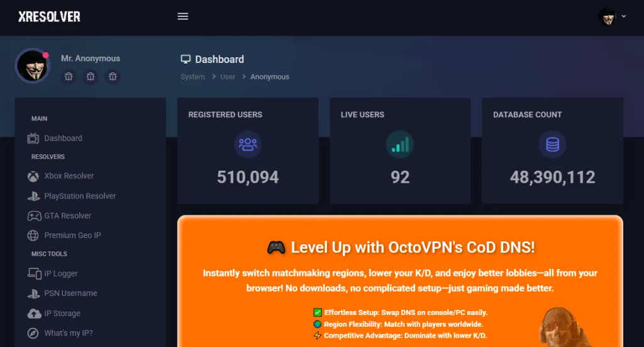Screen dimensions: 644x347
Task: Click the users icon in Registered Users card
Action: click(248, 144)
